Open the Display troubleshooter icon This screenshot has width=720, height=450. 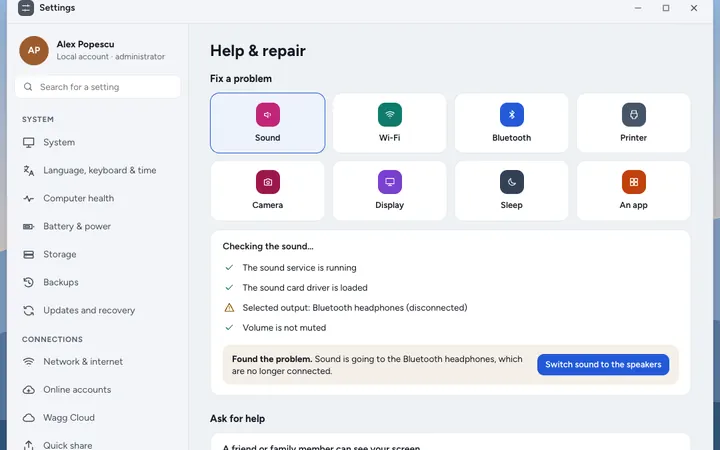[389, 182]
